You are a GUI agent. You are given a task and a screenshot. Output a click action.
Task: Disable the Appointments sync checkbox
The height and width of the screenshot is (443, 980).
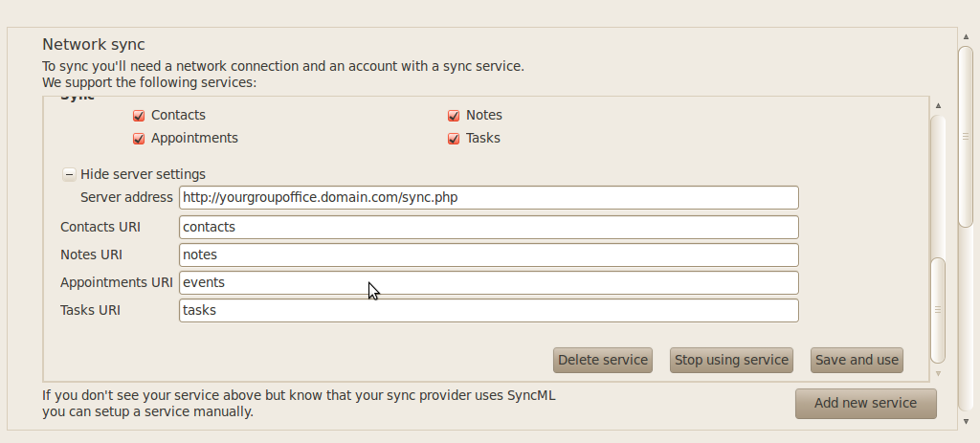tap(139, 139)
